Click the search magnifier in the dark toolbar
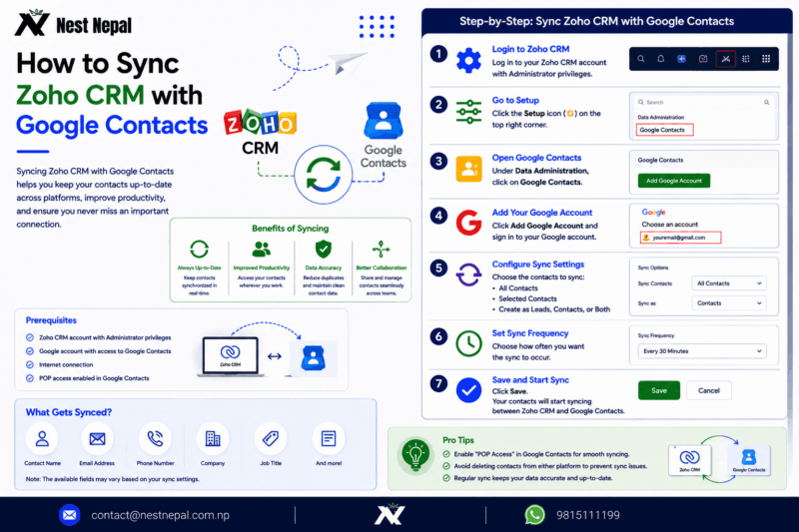This screenshot has width=799, height=532. [x=641, y=59]
